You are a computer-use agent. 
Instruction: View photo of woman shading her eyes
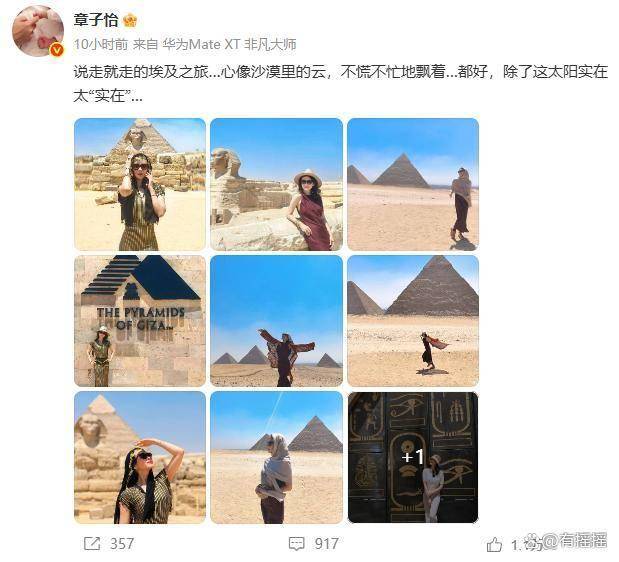pyautogui.click(x=140, y=457)
